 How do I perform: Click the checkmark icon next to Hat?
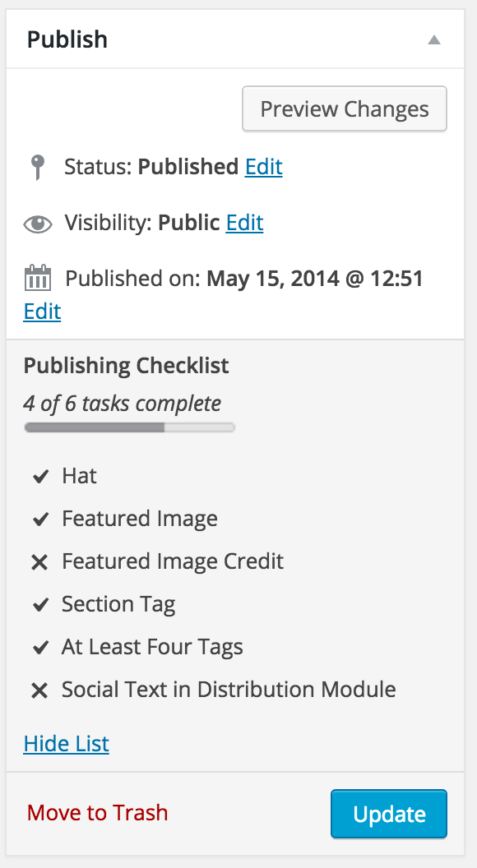[40, 476]
